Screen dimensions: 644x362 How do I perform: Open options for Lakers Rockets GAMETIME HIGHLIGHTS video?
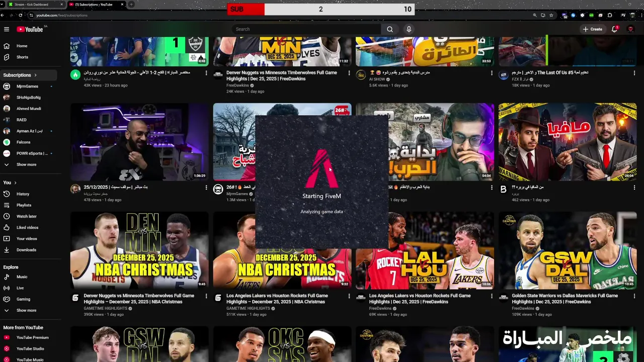pos(349,296)
